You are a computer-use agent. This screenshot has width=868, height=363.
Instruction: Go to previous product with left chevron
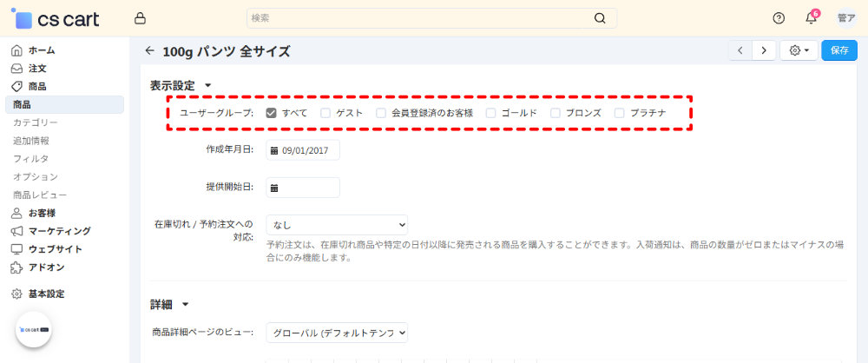pyautogui.click(x=740, y=50)
